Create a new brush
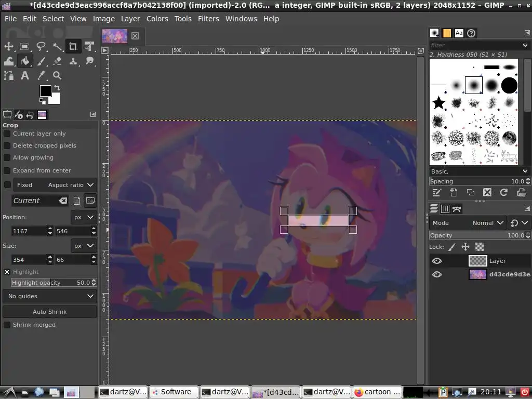 tap(454, 193)
